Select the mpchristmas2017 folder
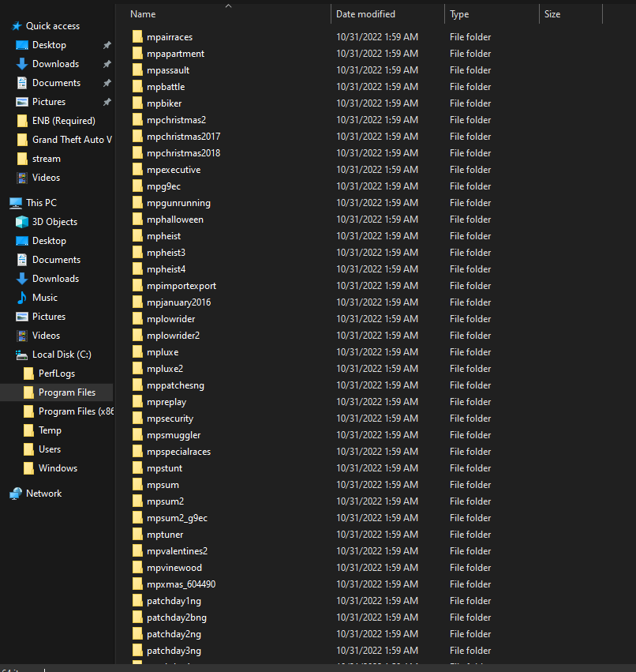This screenshot has height=672, width=636. coord(183,137)
